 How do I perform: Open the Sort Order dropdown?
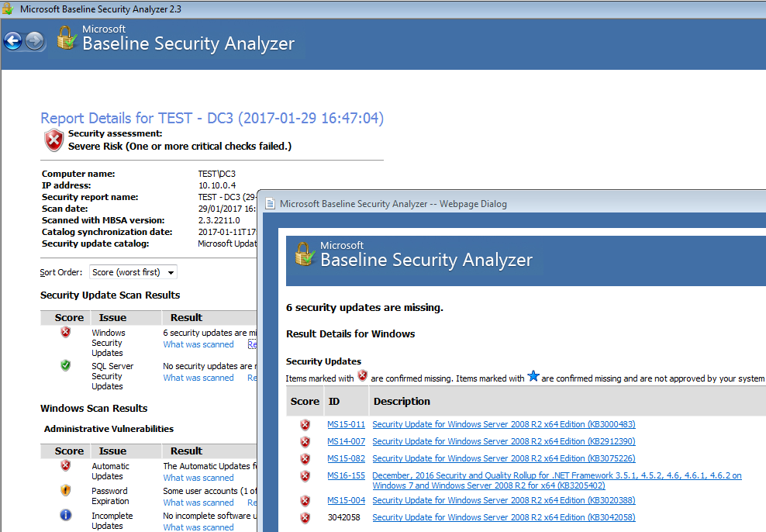click(x=133, y=272)
